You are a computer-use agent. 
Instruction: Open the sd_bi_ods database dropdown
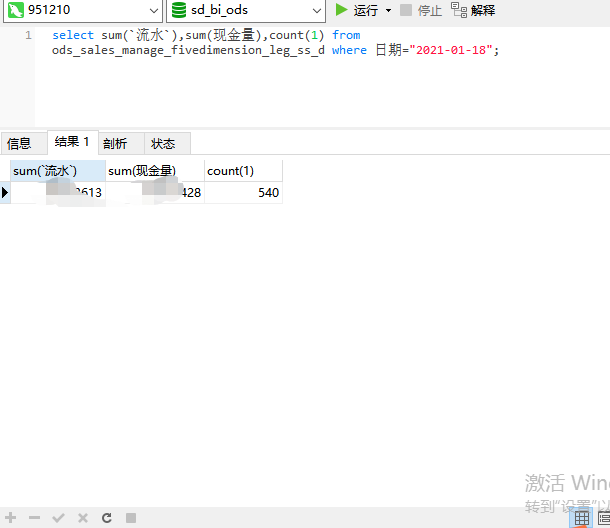coord(246,11)
